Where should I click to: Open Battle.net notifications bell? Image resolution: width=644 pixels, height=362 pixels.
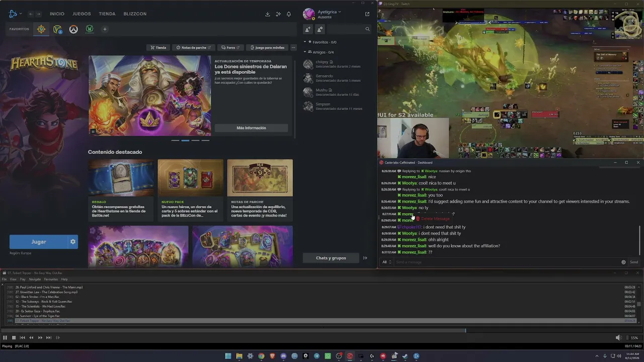pos(289,14)
